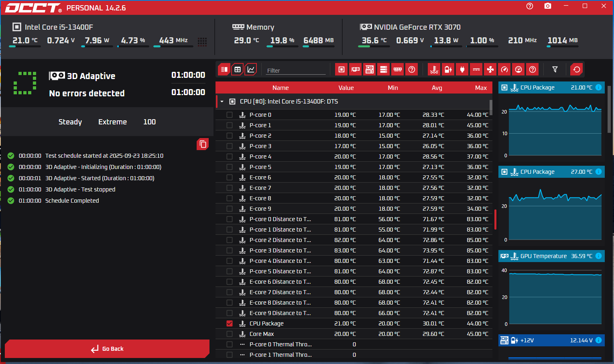Click the Intel Core i5-13400F header label
Viewport: 614px width, 364px height.
point(59,27)
